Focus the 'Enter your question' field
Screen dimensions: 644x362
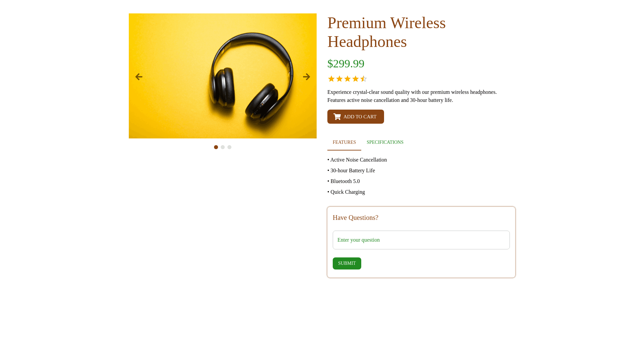pyautogui.click(x=421, y=240)
